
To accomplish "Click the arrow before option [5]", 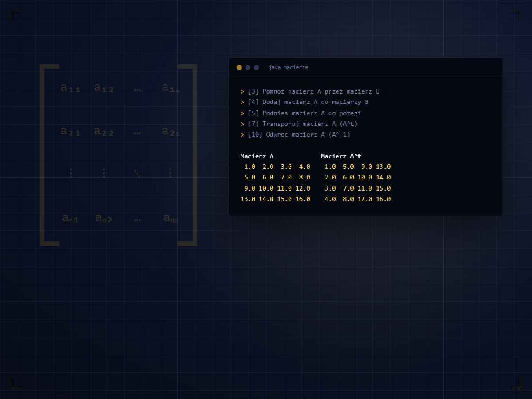I will pos(242,113).
